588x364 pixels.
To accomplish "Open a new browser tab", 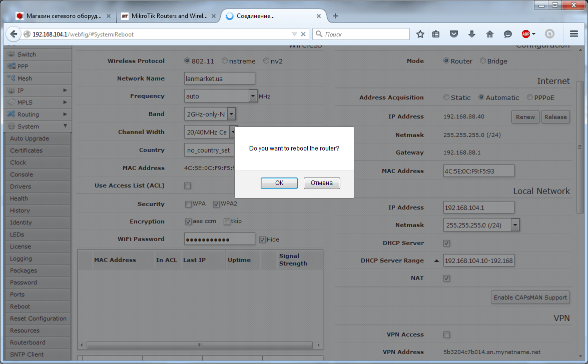I will click(335, 16).
